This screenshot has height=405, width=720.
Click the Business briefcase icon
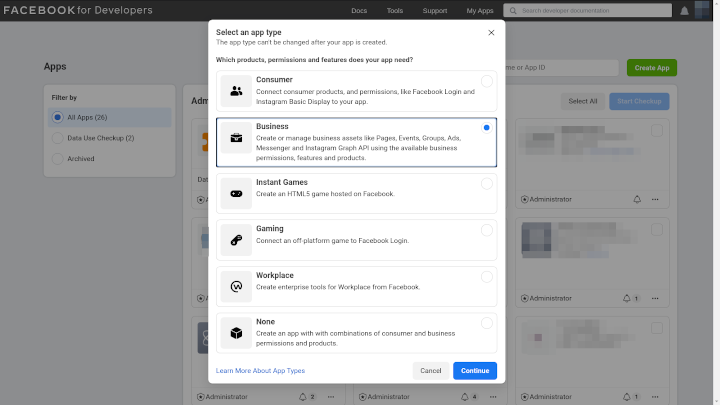(x=236, y=138)
